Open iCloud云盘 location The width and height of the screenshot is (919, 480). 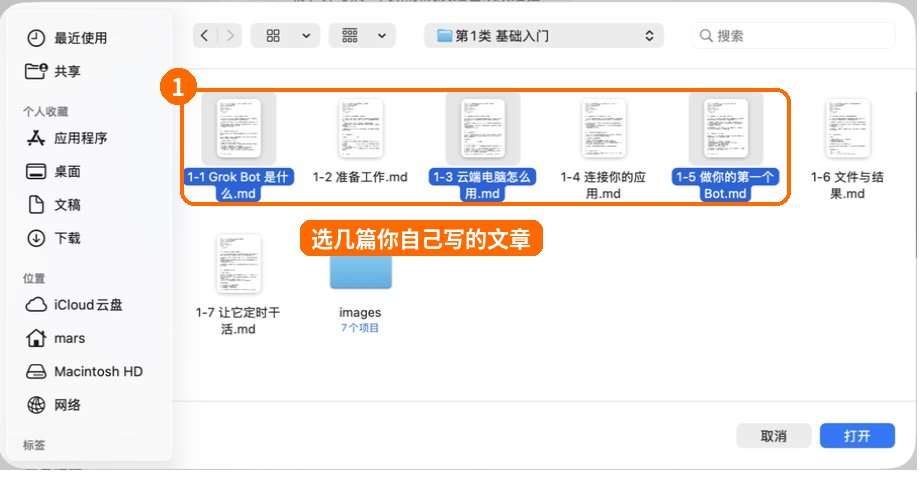click(x=74, y=305)
